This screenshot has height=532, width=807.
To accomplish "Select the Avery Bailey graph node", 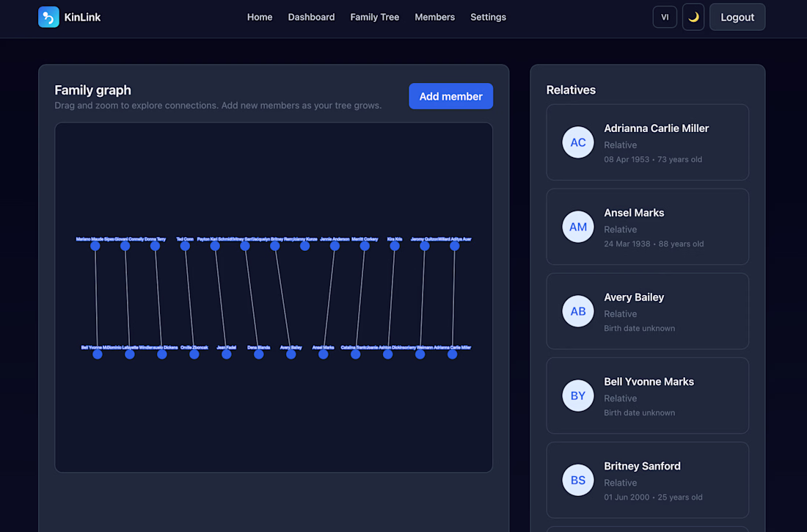I will (291, 354).
